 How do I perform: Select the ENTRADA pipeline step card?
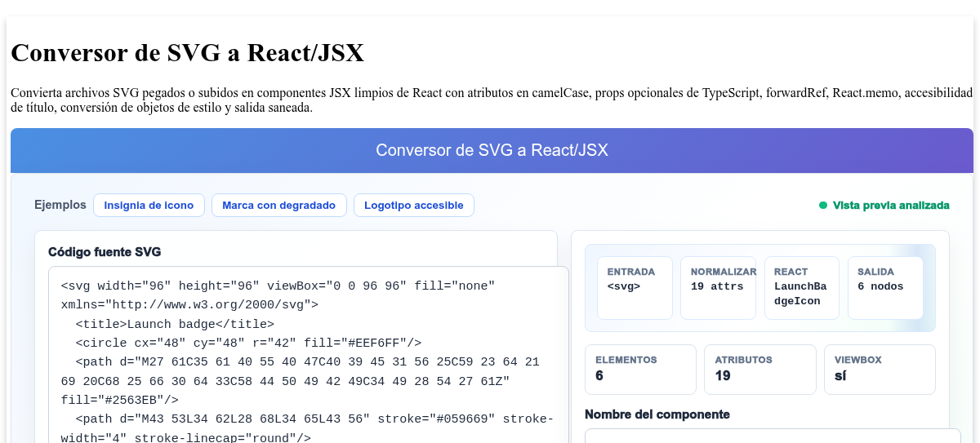635,288
